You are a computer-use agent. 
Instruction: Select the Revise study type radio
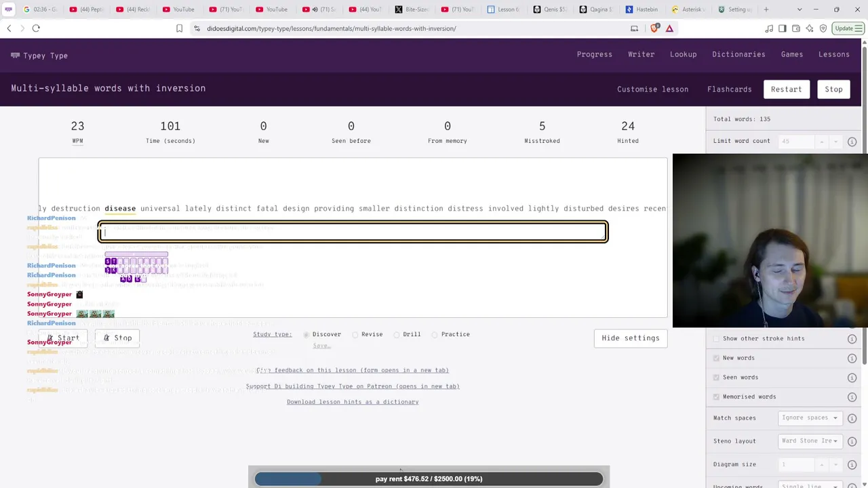[x=355, y=335]
